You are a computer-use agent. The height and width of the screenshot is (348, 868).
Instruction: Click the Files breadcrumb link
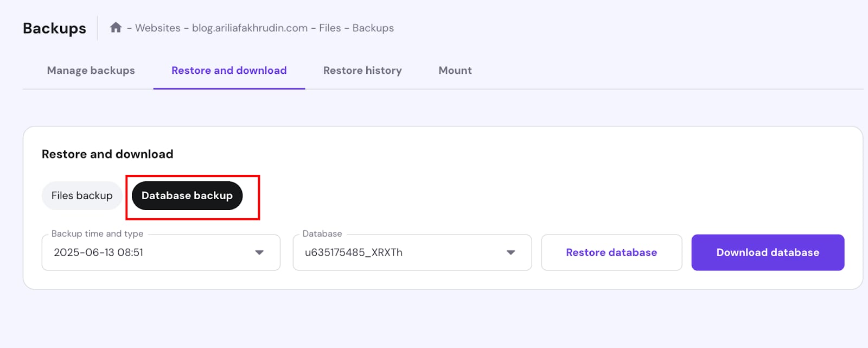(x=330, y=28)
